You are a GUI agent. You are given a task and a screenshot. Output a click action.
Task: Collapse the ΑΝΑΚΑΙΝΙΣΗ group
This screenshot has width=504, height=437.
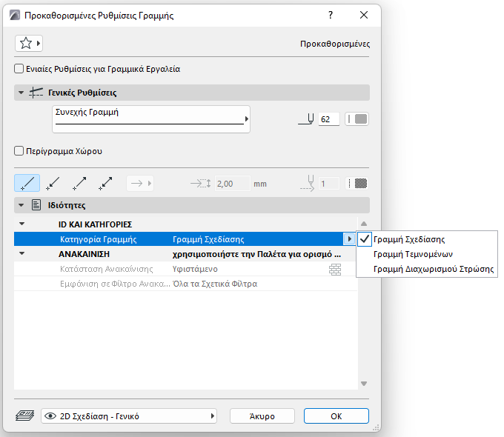coord(21,253)
